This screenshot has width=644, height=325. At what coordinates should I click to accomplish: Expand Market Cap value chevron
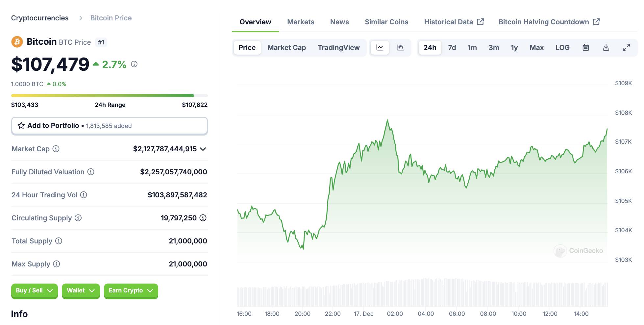203,149
